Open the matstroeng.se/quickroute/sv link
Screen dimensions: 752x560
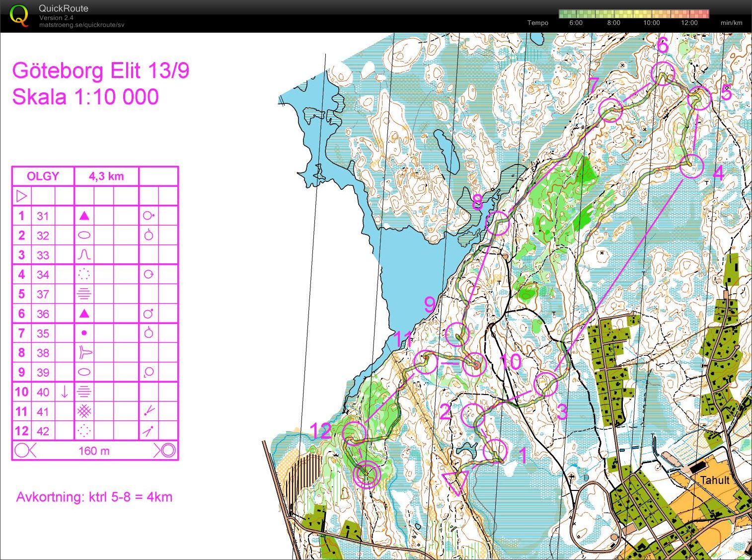click(81, 25)
